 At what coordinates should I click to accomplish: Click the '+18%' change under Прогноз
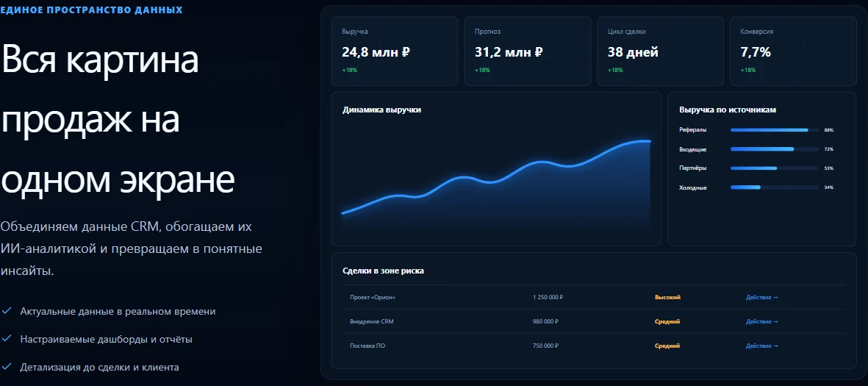(482, 71)
